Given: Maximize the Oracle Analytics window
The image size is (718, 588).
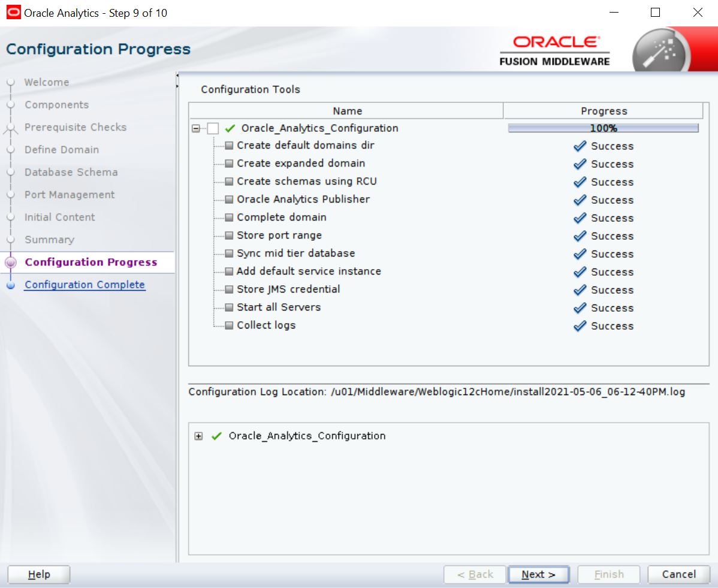Looking at the screenshot, I should (x=655, y=13).
